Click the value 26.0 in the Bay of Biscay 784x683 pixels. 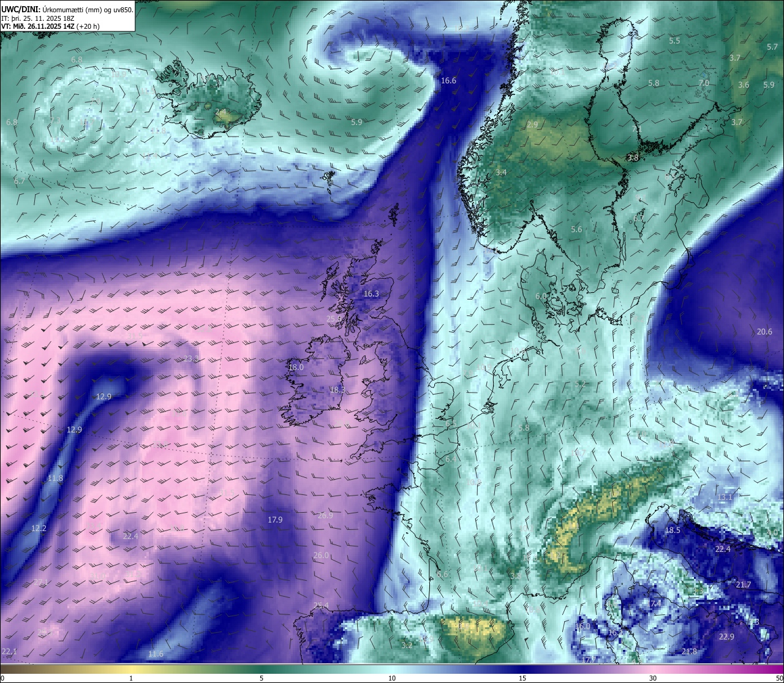click(x=321, y=556)
